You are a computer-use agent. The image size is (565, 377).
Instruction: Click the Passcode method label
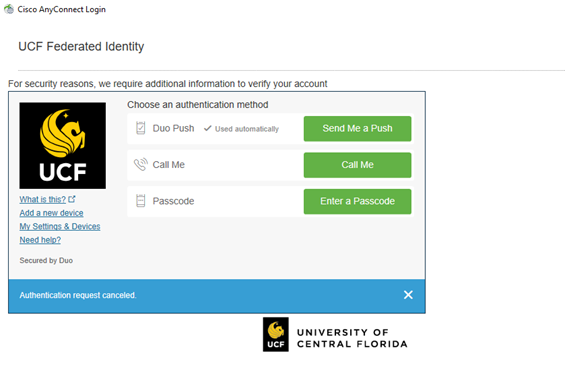(x=173, y=201)
